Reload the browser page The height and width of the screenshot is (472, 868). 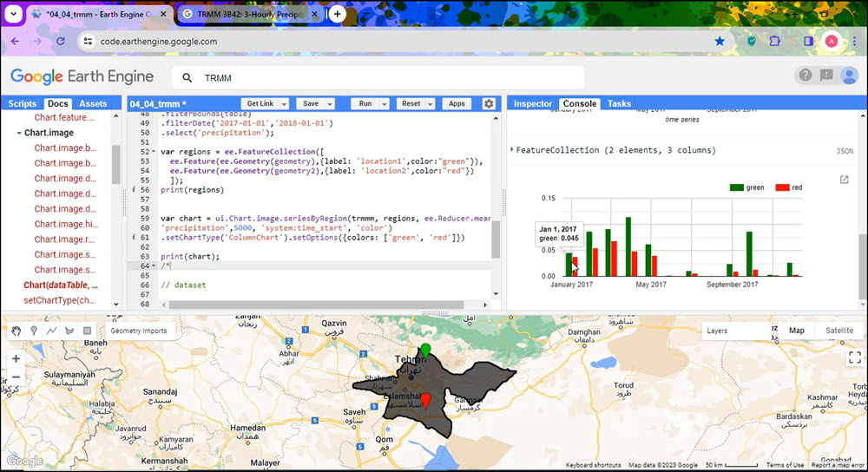point(61,41)
